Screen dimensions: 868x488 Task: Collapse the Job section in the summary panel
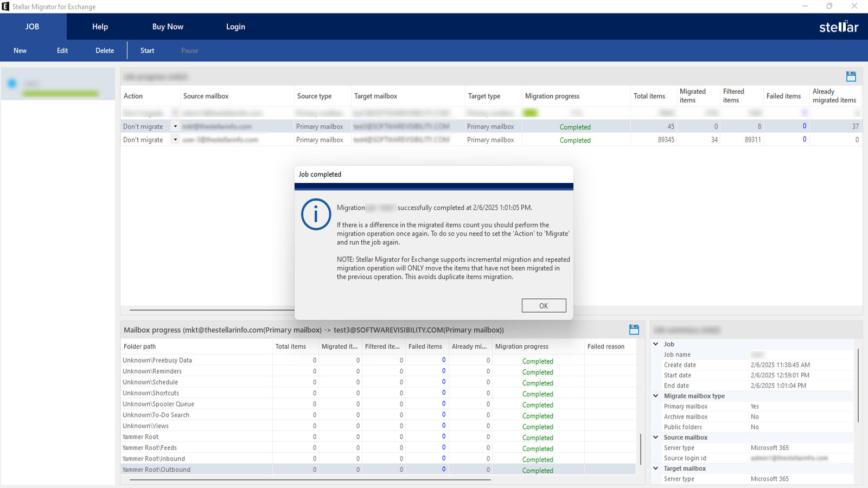point(656,344)
